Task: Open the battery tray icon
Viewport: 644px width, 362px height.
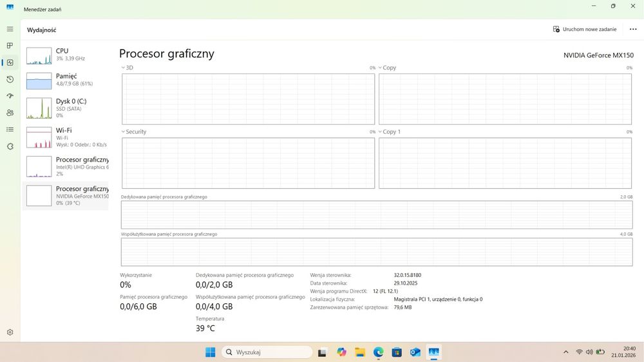Action: [600, 352]
